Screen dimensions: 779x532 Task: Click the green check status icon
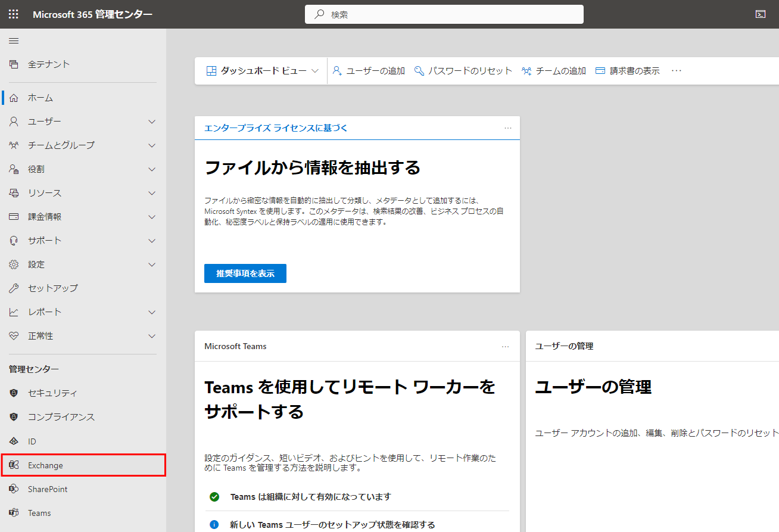click(214, 497)
